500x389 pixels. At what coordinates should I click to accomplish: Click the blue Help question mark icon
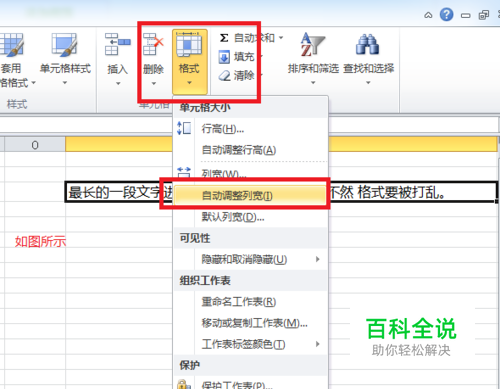pyautogui.click(x=446, y=15)
